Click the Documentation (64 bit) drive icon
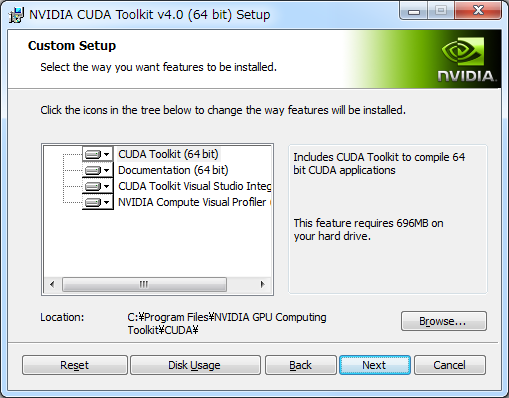Viewport: 509px width, 398px height. click(x=93, y=170)
